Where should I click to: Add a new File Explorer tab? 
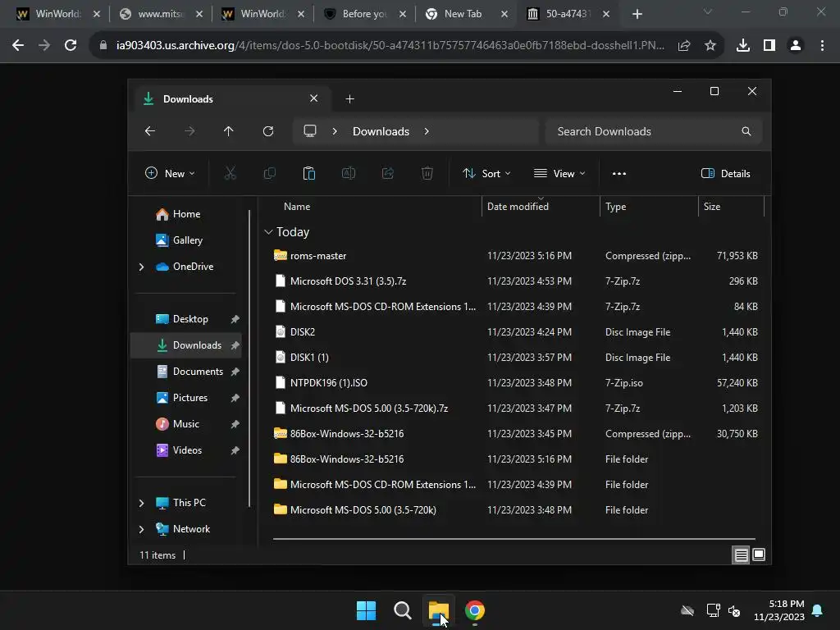click(x=349, y=98)
